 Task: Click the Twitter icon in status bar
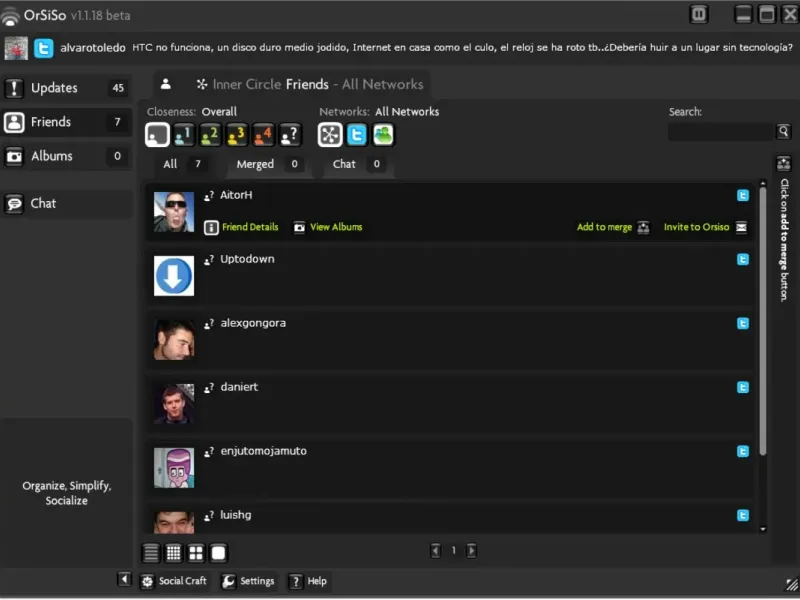[x=43, y=48]
